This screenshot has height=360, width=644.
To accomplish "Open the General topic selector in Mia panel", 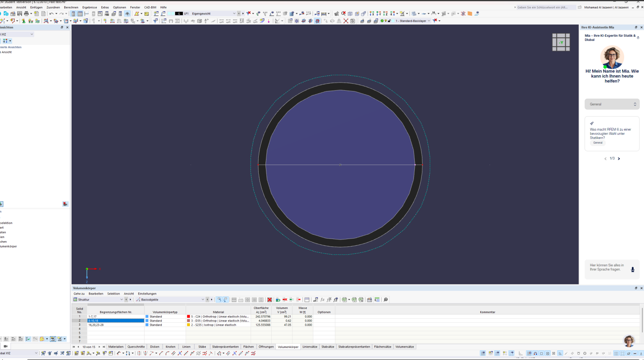I will 612,104.
